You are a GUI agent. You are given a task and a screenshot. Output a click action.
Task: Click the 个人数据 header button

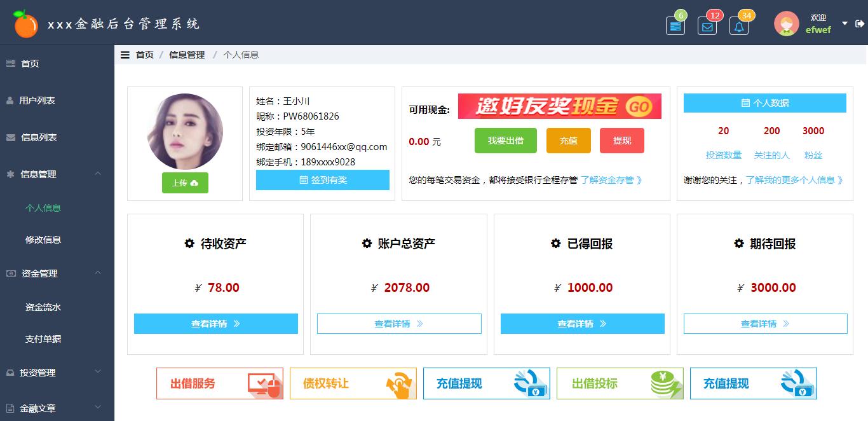tap(765, 103)
